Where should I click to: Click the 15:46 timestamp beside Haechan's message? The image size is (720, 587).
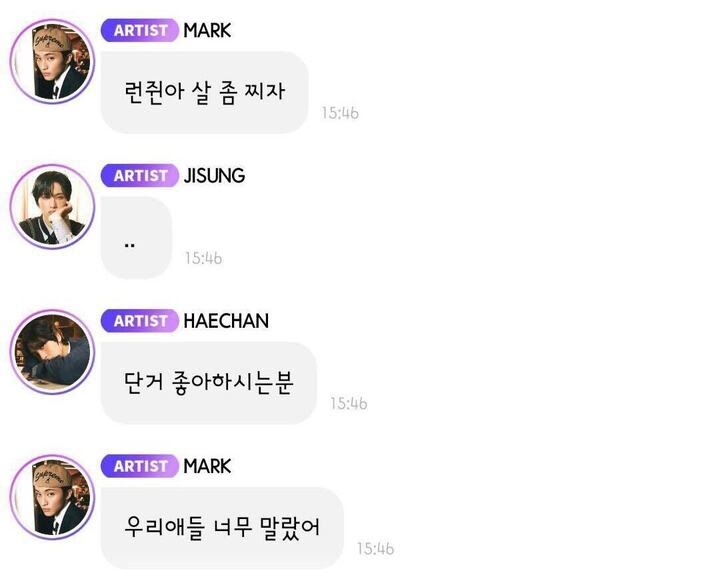point(349,403)
